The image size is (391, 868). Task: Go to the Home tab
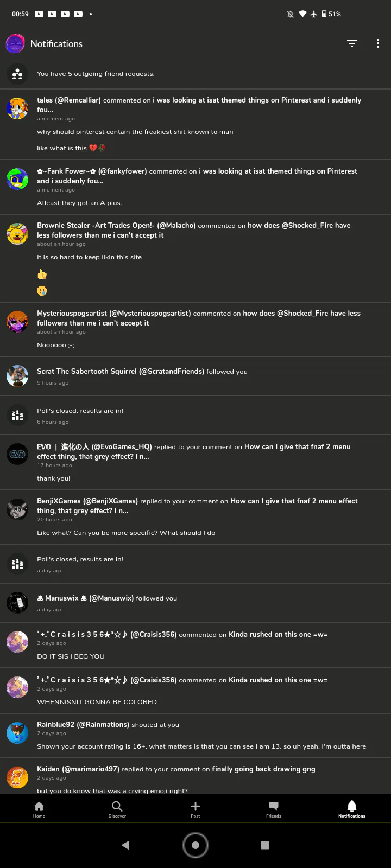tap(39, 808)
